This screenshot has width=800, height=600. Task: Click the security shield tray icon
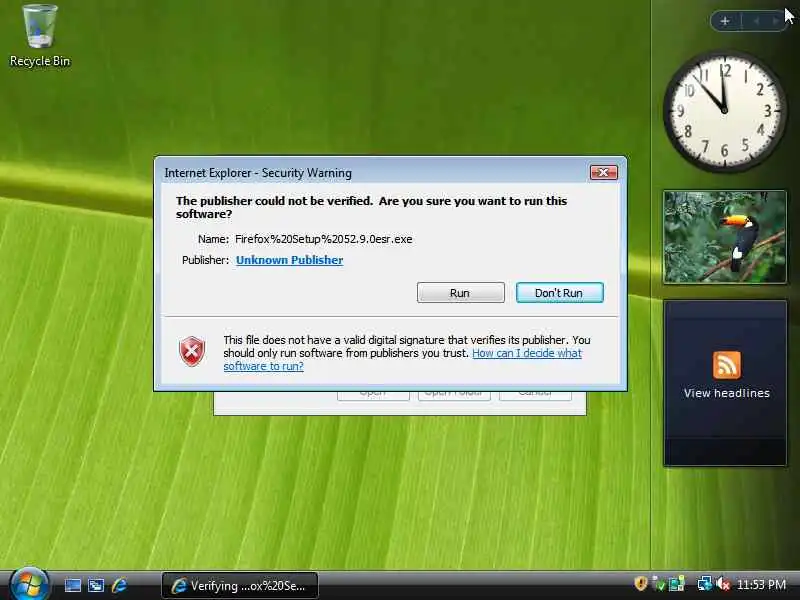(x=641, y=584)
